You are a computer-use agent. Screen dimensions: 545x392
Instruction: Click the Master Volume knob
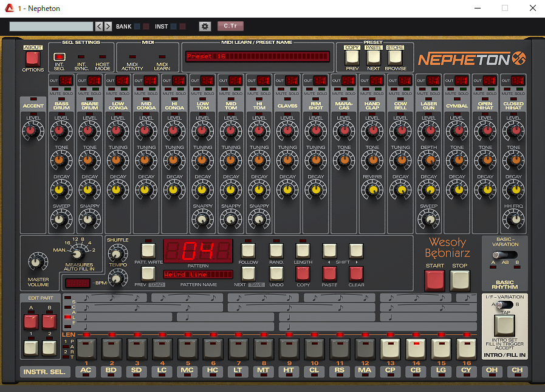(x=38, y=262)
